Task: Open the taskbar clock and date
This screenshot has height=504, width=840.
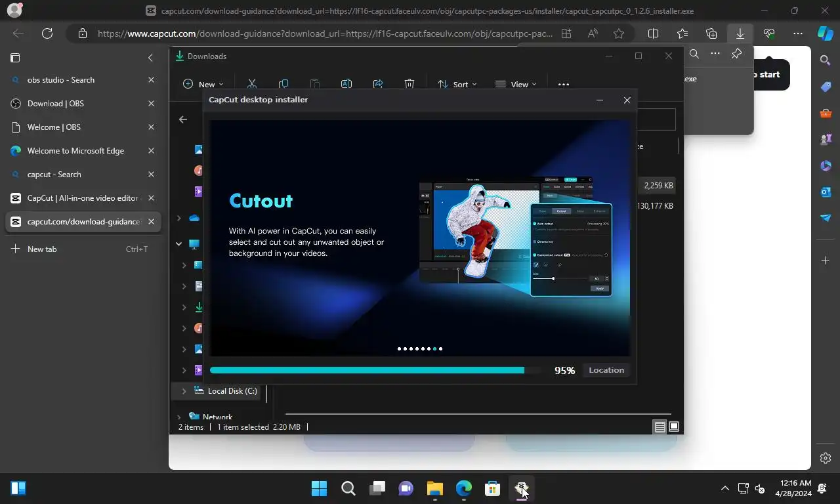Action: [x=793, y=488]
